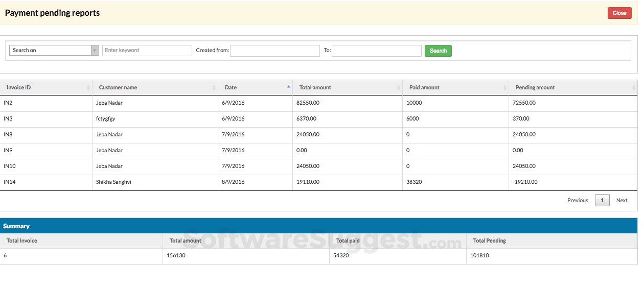The width and height of the screenshot is (644, 289).
Task: Focus the Created from date field
Action: click(274, 51)
